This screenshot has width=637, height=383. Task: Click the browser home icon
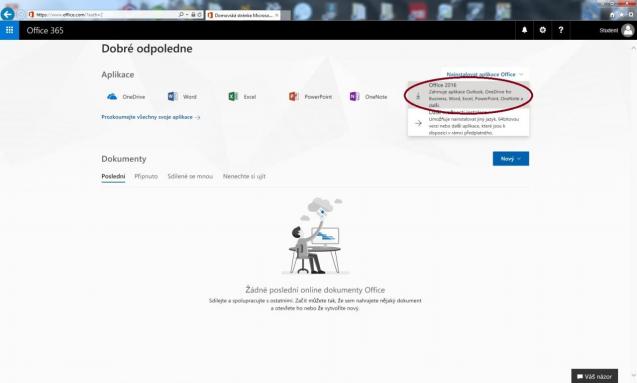point(612,15)
